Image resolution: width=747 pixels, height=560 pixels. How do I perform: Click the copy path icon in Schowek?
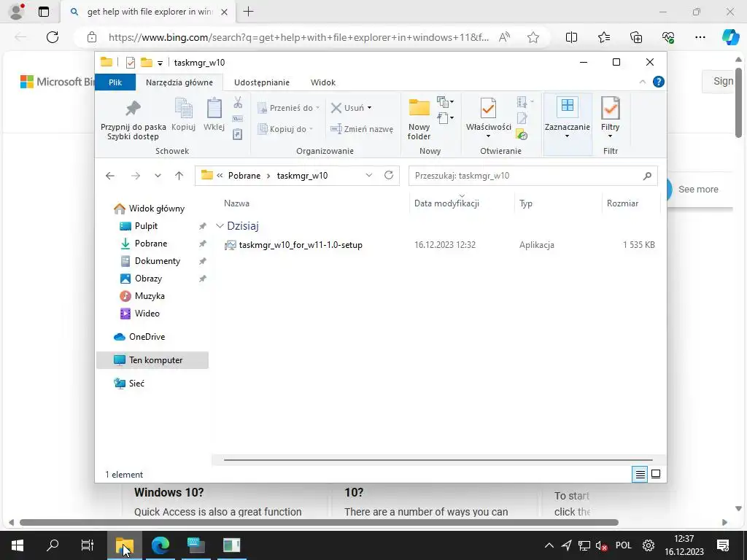click(238, 119)
